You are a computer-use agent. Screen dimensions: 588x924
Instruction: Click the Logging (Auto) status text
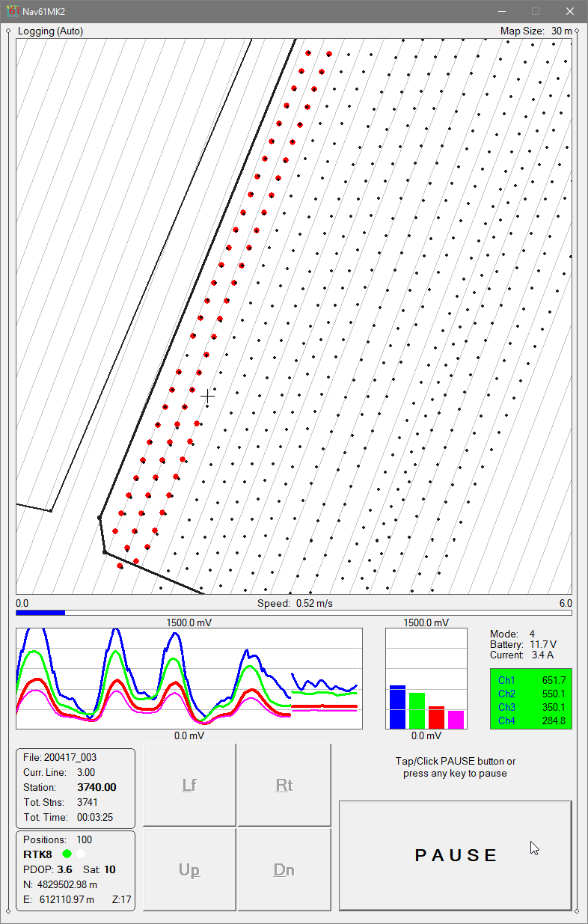click(x=50, y=31)
